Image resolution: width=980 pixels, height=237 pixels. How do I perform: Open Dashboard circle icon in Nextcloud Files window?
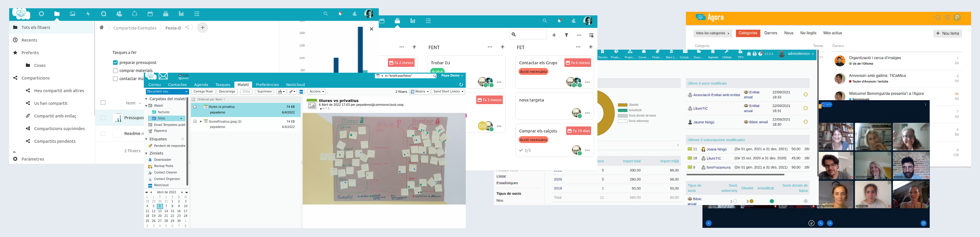point(41,14)
